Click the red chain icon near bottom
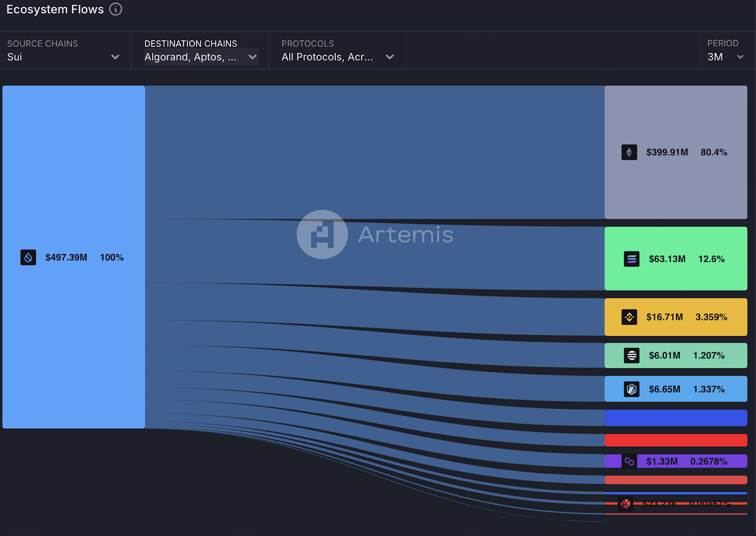Image resolution: width=756 pixels, height=536 pixels. click(626, 504)
